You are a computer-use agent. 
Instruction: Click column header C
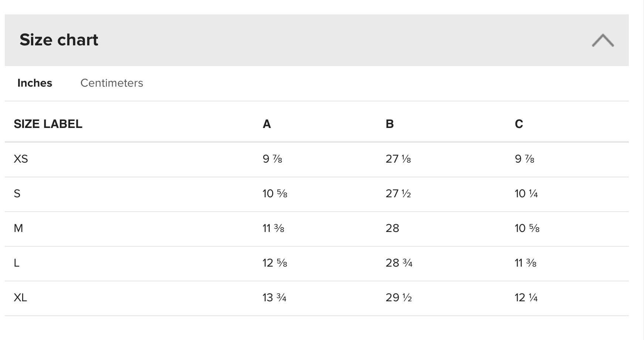519,124
